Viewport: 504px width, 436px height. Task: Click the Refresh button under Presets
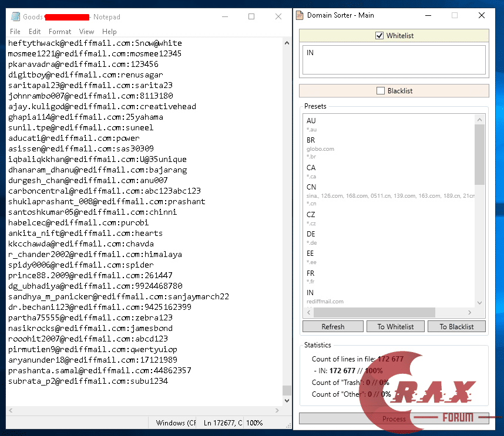(x=332, y=326)
